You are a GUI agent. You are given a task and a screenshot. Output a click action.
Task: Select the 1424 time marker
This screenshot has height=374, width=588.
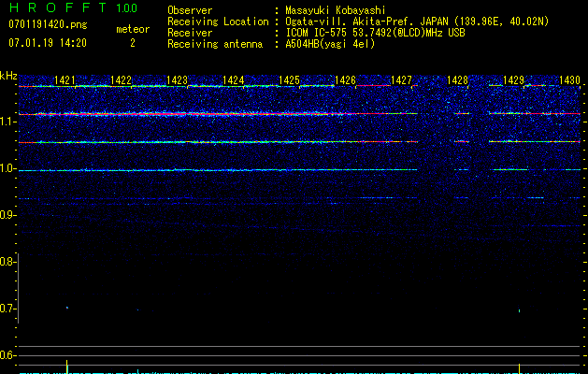tap(234, 80)
